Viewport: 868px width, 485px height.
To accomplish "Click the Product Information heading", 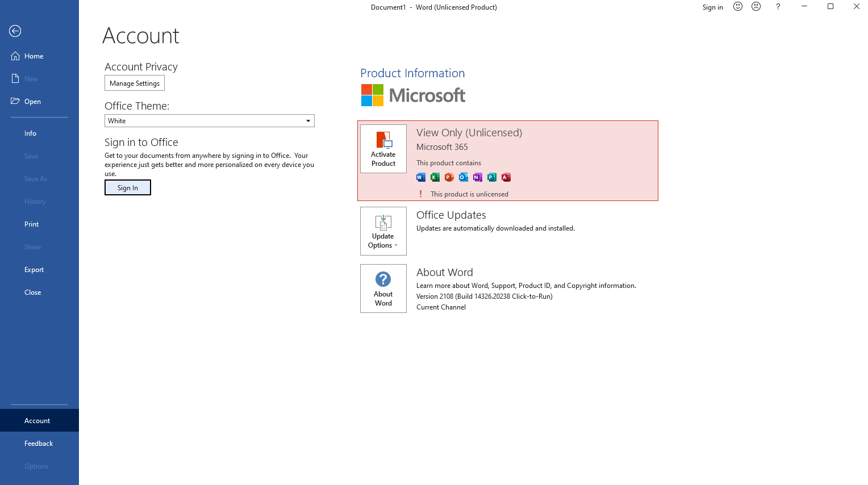I will (412, 73).
